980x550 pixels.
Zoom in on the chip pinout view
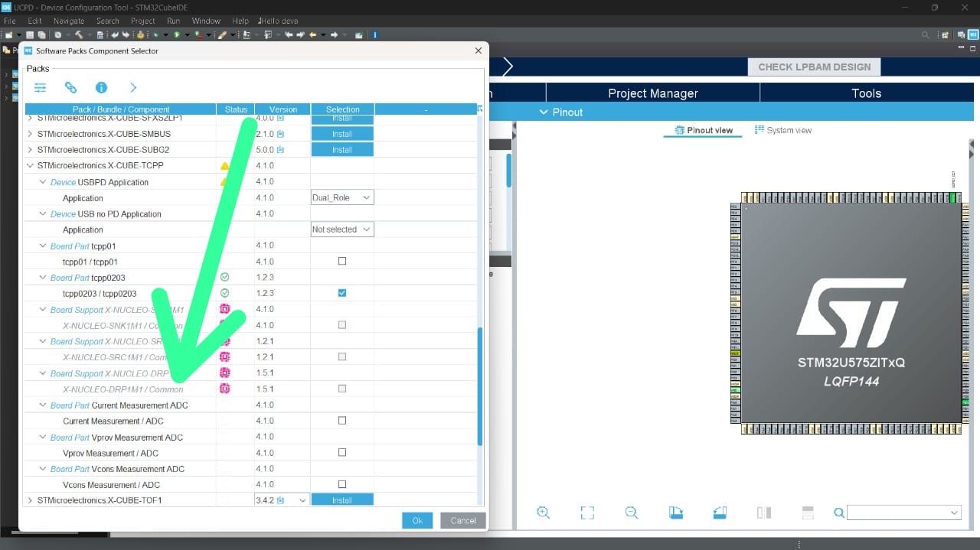[x=543, y=513]
